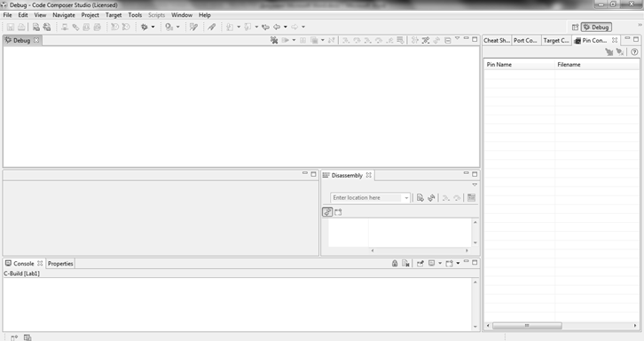
Task: Open the Navigate menu
Action: coord(64,15)
